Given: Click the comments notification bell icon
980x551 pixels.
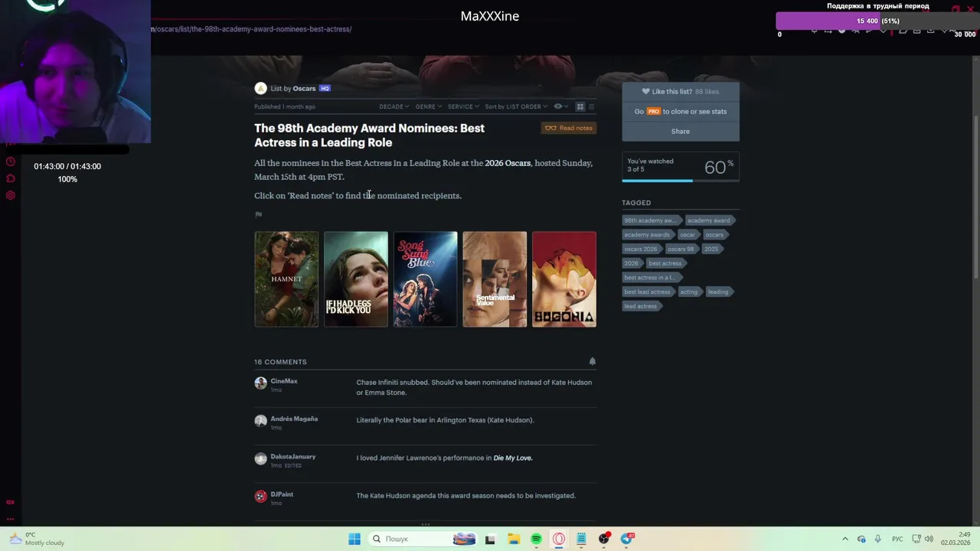Looking at the screenshot, I should tap(592, 361).
